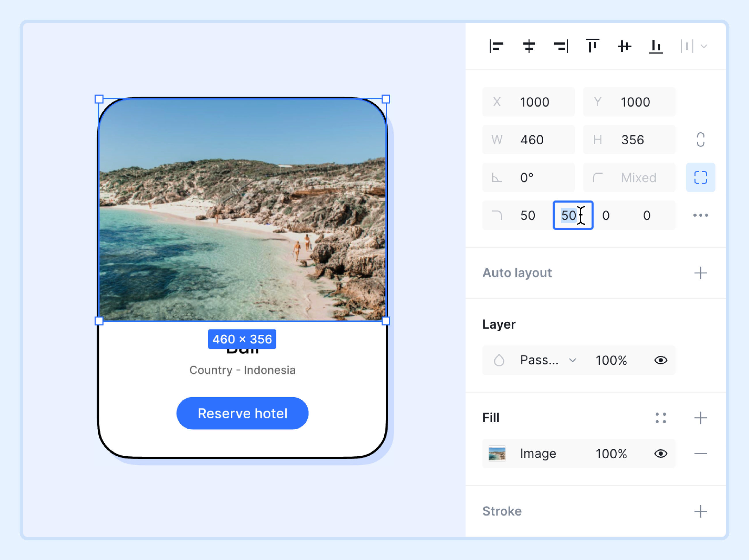
Task: Open the Pass through blend mode dropdown
Action: coord(548,360)
